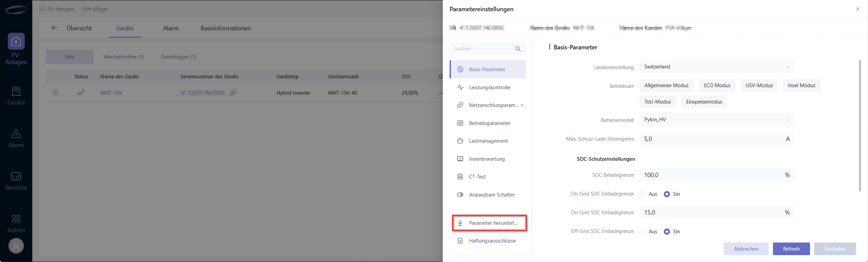Switch to the Übersicht tab
The height and width of the screenshot is (262, 868).
pos(79,28)
